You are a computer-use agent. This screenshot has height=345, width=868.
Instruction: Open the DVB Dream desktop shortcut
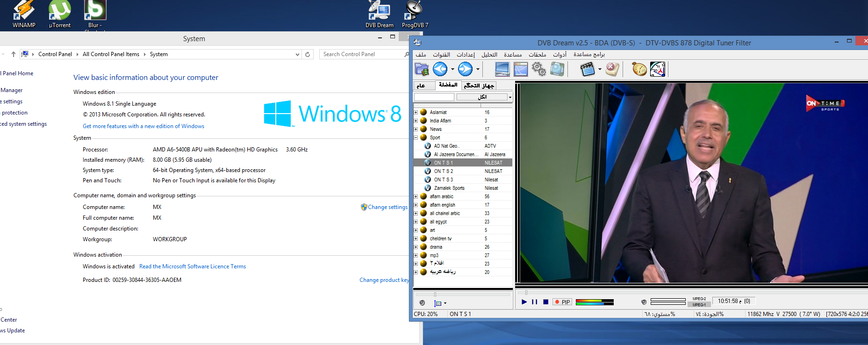click(x=379, y=14)
